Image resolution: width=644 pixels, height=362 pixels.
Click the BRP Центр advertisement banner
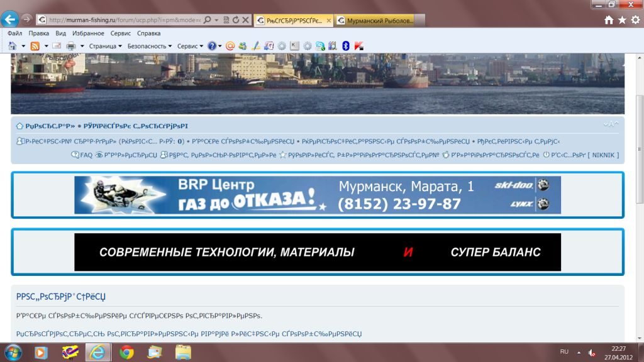[318, 195]
